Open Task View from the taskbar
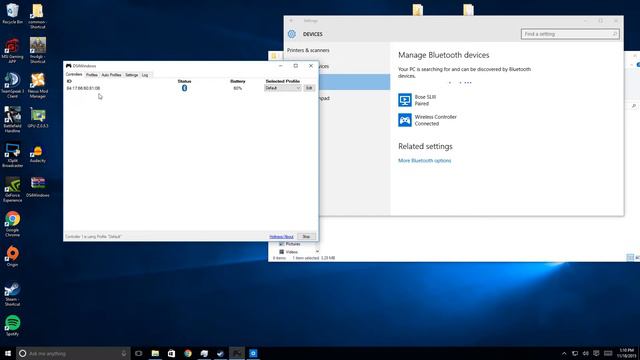Image resolution: width=640 pixels, height=360 pixels. click(x=139, y=353)
